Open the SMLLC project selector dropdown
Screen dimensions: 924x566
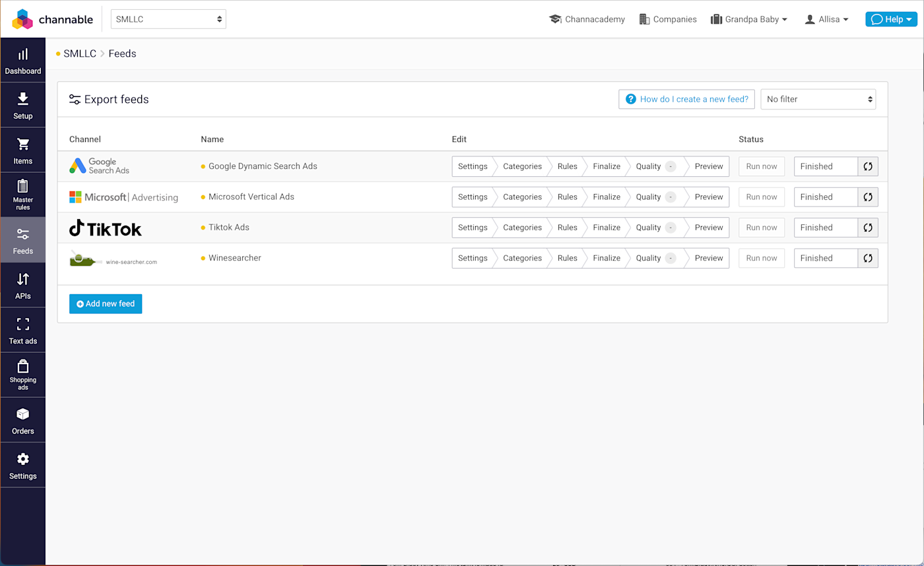click(x=168, y=19)
